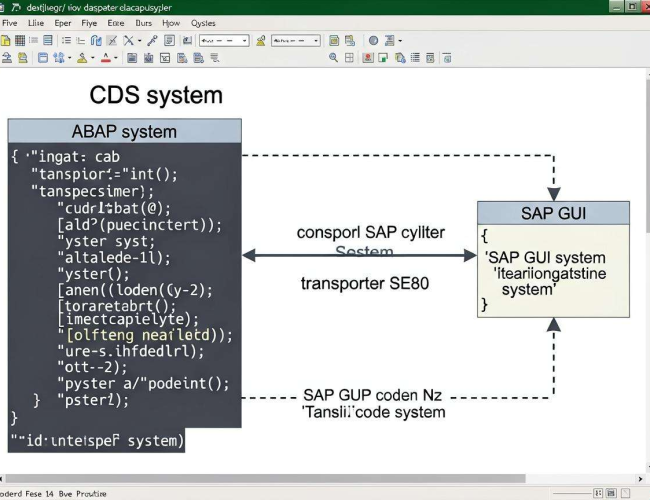Open the Hjow menu
This screenshot has height=500, width=650.
pyautogui.click(x=171, y=23)
